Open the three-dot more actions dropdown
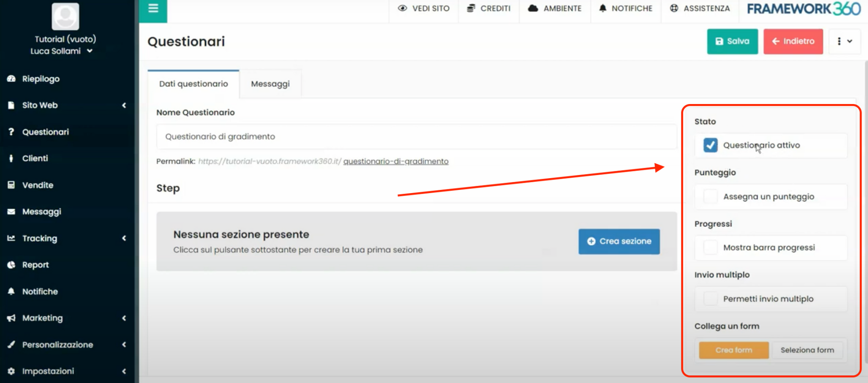Viewport: 868px width, 383px height. [844, 41]
